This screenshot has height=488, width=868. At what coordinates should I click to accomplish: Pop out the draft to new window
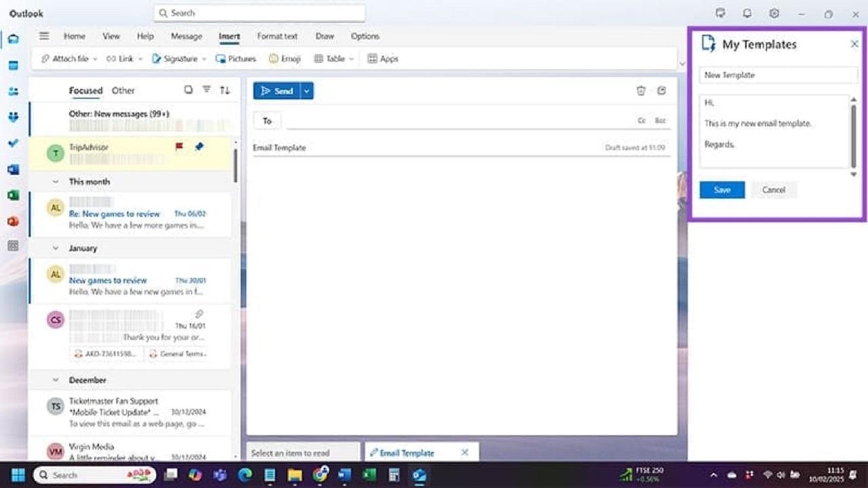pyautogui.click(x=662, y=91)
